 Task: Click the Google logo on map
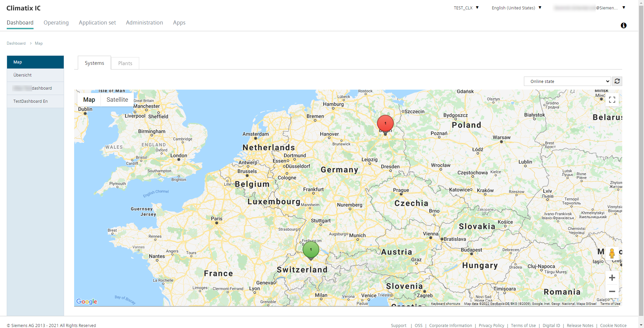[x=87, y=301]
